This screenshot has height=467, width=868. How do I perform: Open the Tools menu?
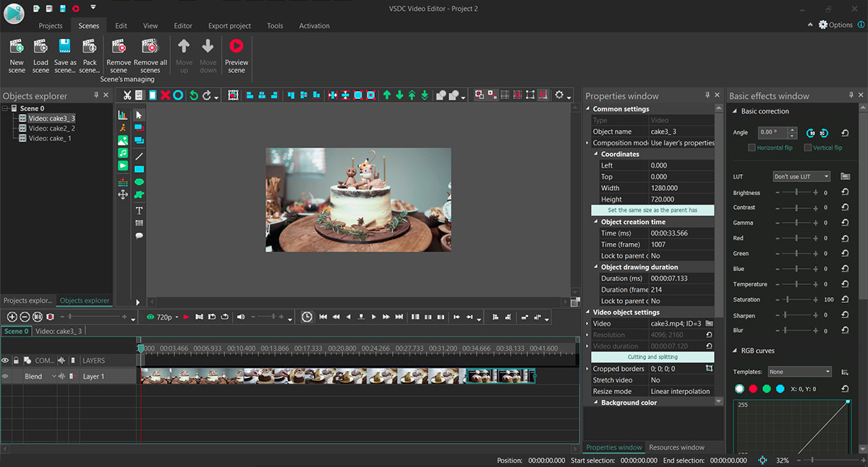275,25
